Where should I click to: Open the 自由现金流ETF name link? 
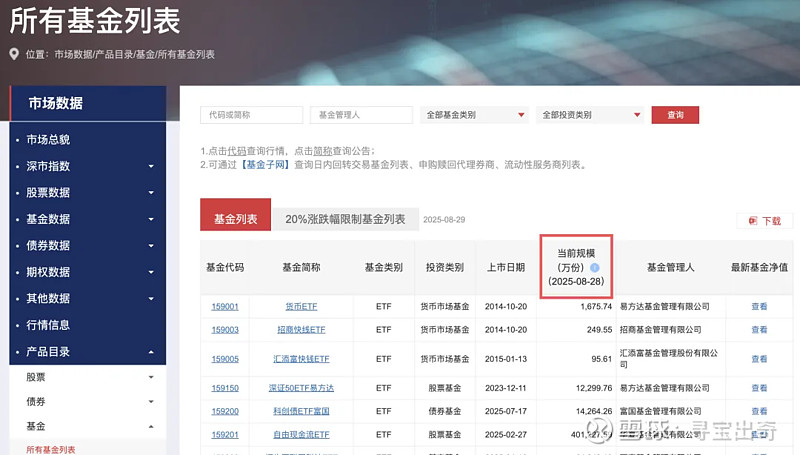point(301,435)
